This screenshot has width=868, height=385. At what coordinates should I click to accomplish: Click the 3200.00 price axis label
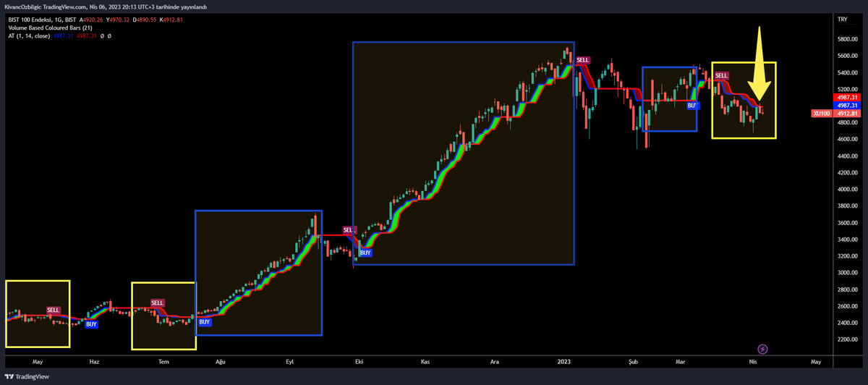[847, 256]
